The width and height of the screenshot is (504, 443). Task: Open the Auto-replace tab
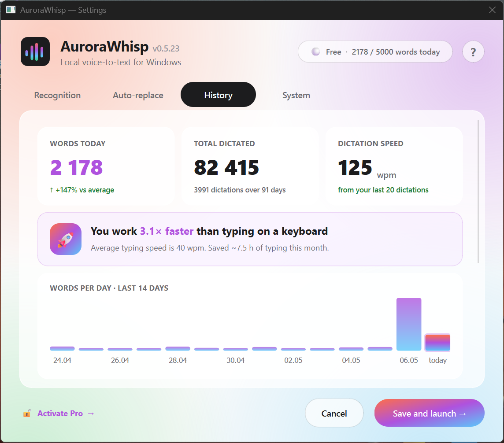138,95
